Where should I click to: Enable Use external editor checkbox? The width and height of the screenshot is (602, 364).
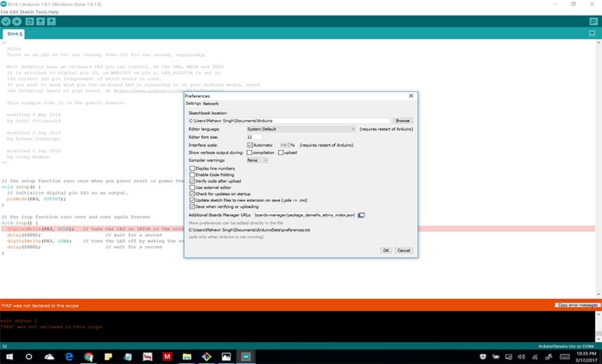point(192,187)
